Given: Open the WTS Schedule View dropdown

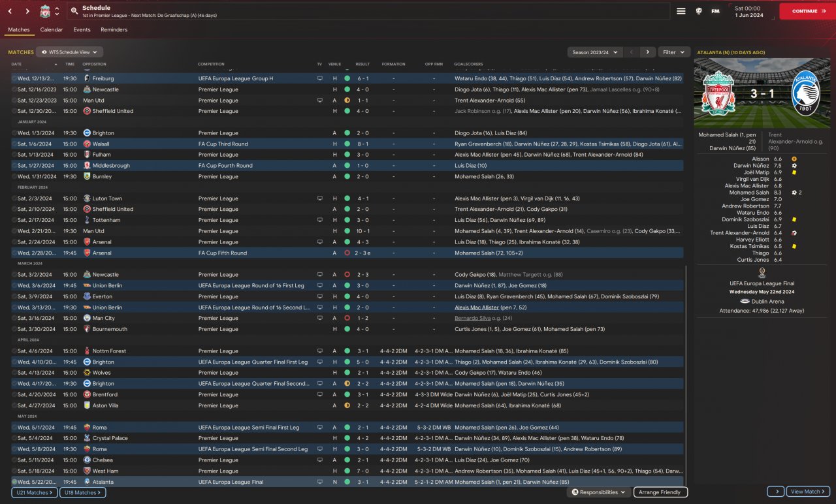Looking at the screenshot, I should [69, 52].
